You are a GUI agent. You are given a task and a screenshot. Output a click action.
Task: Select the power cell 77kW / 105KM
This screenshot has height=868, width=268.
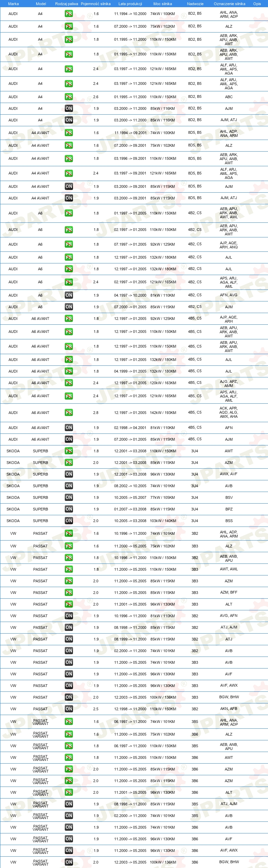coord(163,497)
